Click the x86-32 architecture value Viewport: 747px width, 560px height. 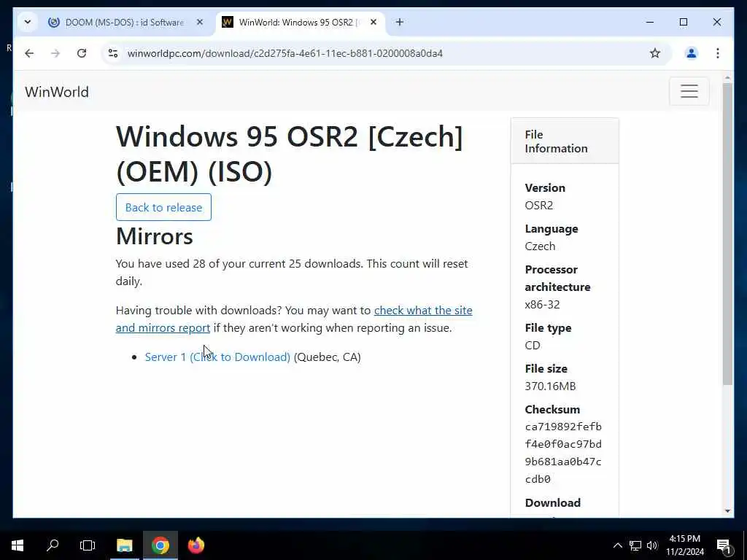coord(542,305)
